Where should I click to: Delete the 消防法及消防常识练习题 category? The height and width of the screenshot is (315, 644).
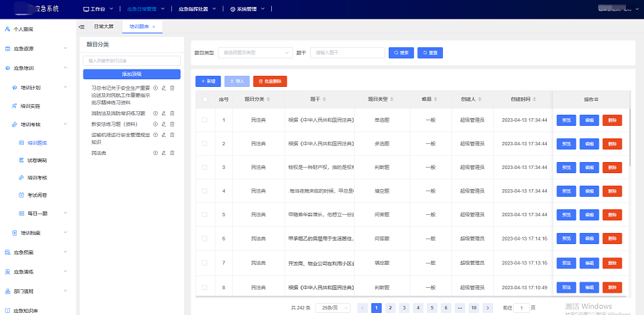tap(172, 113)
